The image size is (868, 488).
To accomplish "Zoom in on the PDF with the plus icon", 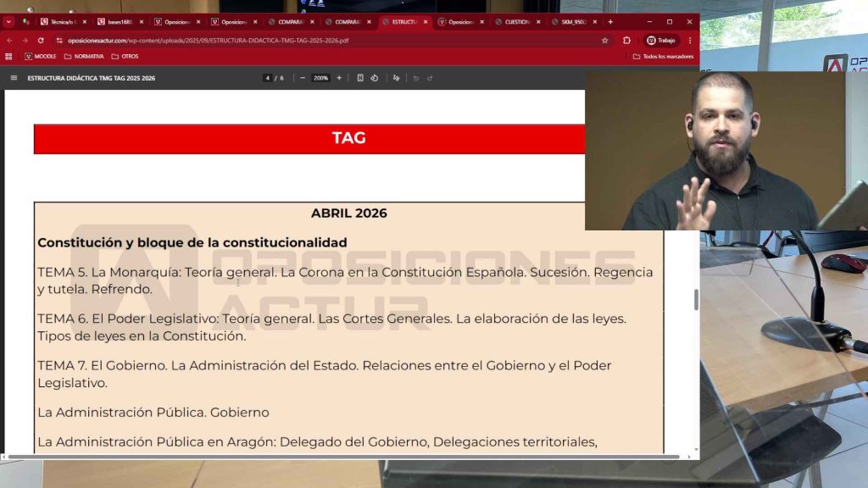I will point(337,77).
